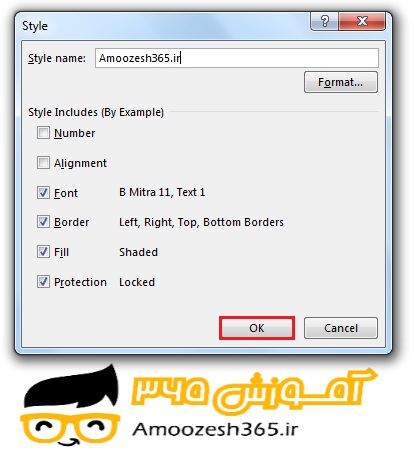414x451 pixels.
Task: Confirm with the OK button
Action: click(x=257, y=328)
